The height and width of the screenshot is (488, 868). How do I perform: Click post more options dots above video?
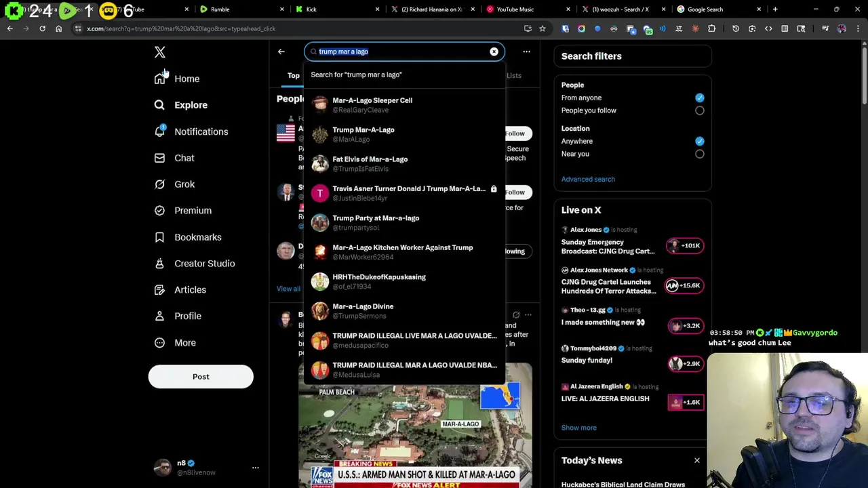(528, 315)
